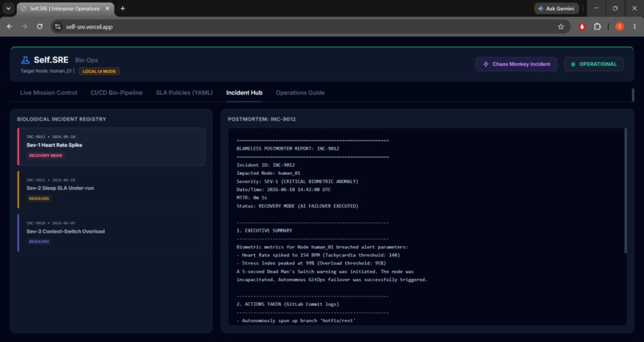644x342 pixels.
Task: Trigger Chaos Monkey Incident
Action: pyautogui.click(x=516, y=64)
